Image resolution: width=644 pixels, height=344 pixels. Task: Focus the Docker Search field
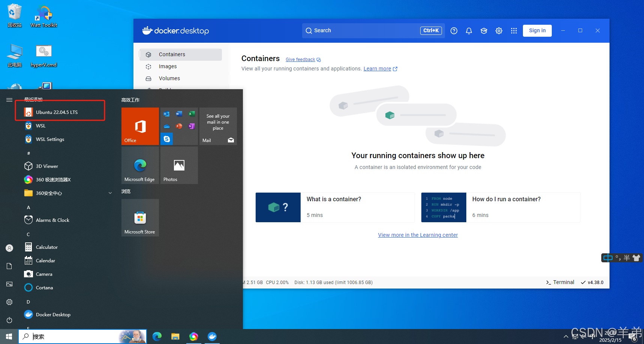[x=373, y=31]
